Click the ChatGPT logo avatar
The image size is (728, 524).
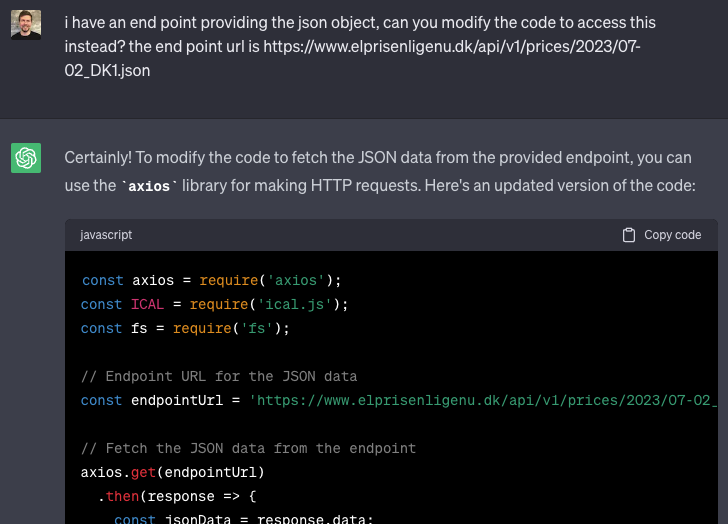tap(26, 158)
